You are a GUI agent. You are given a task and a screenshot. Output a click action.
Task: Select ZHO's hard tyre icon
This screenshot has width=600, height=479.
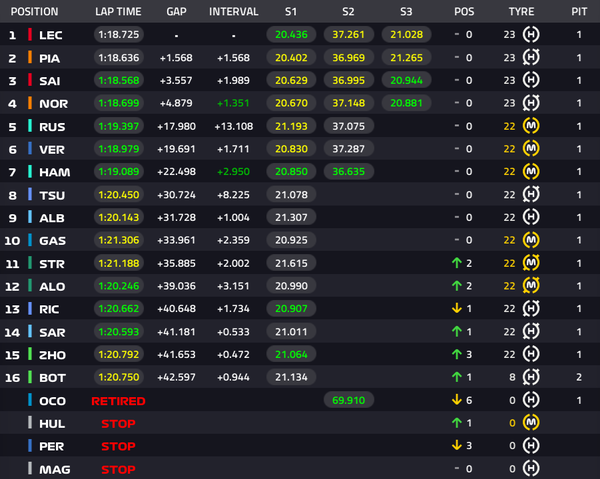[x=531, y=354]
